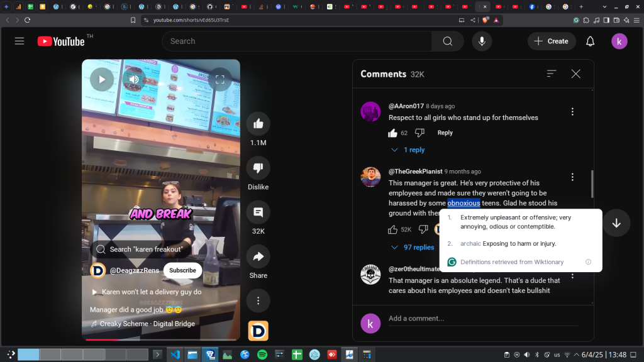This screenshot has width=644, height=362.
Task: Go to next short with down arrow
Action: (616, 223)
